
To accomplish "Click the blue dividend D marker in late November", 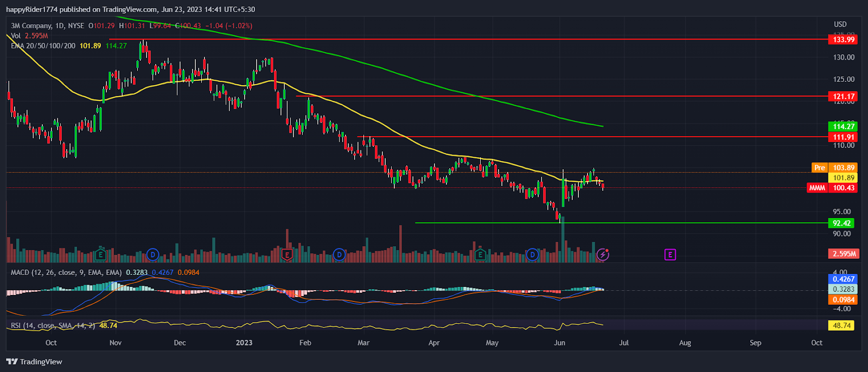I will pos(153,254).
